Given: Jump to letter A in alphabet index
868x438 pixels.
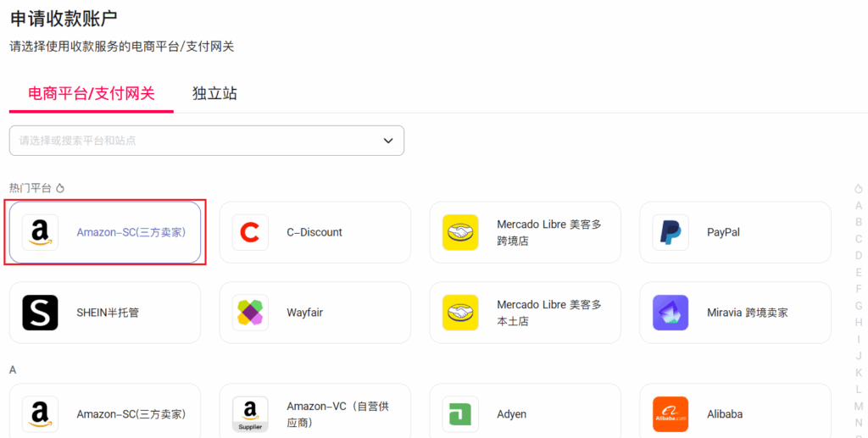Looking at the screenshot, I should (x=859, y=206).
